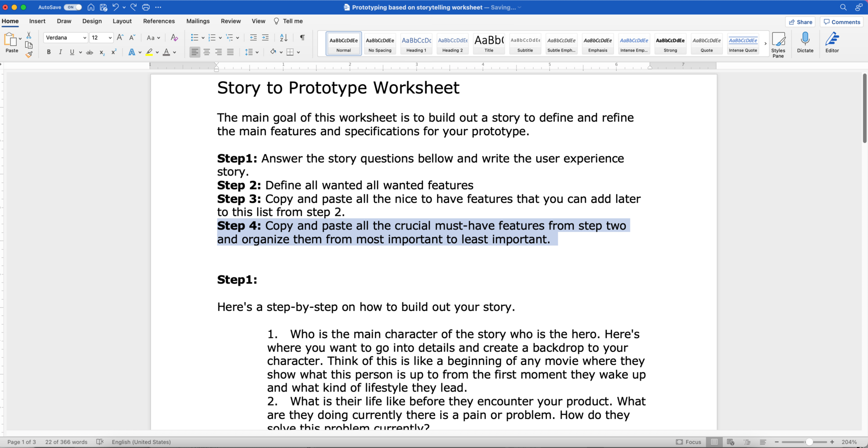Toggle Italic formatting
This screenshot has height=448, width=868.
(61, 52)
